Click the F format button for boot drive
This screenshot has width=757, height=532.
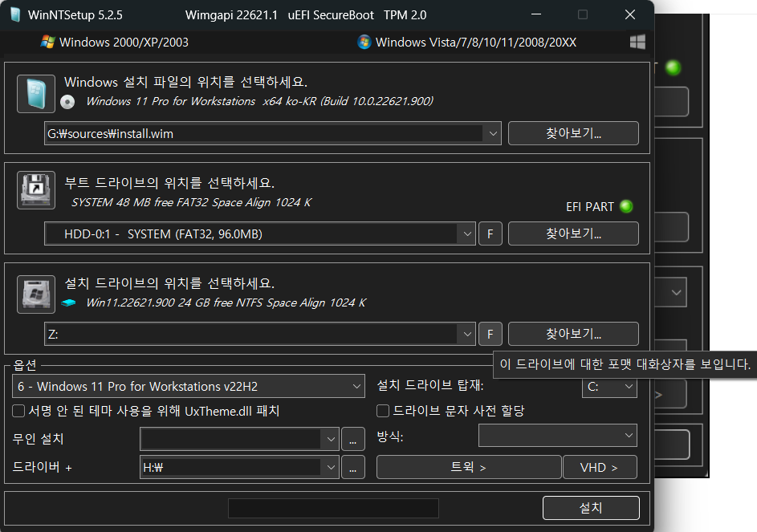click(x=490, y=234)
